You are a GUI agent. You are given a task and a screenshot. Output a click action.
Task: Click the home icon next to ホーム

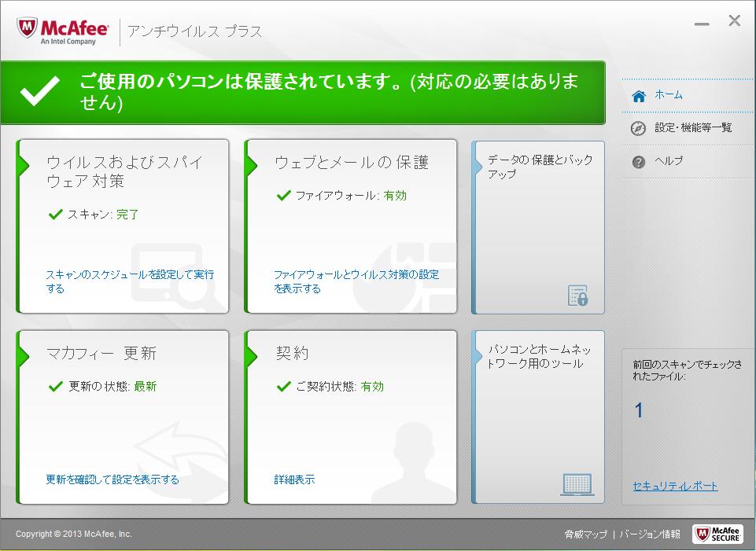pyautogui.click(x=638, y=96)
